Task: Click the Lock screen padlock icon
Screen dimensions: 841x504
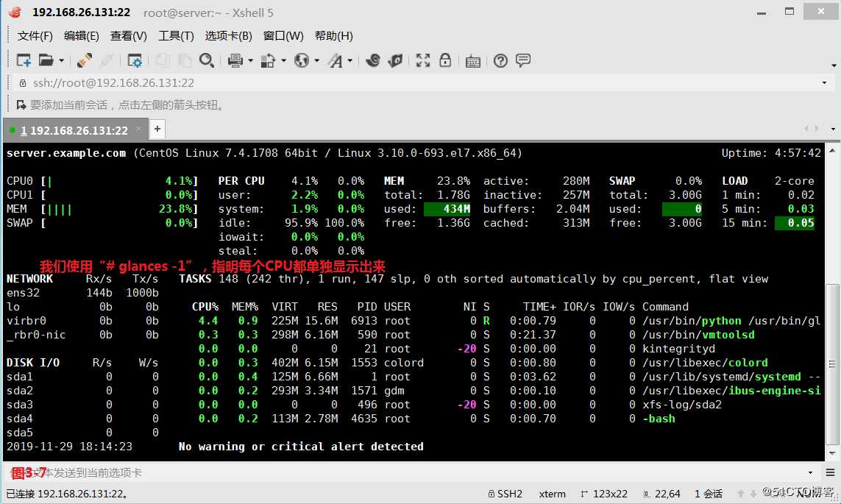Action: point(445,60)
